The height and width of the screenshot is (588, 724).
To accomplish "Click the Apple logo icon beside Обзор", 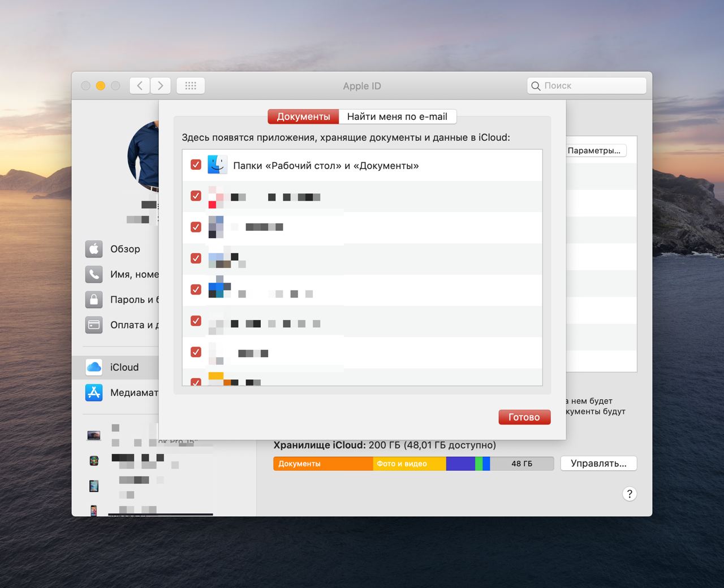I will 94,249.
